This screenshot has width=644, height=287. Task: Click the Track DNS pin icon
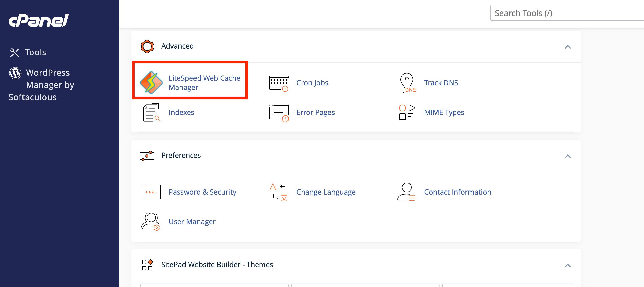[x=408, y=83]
